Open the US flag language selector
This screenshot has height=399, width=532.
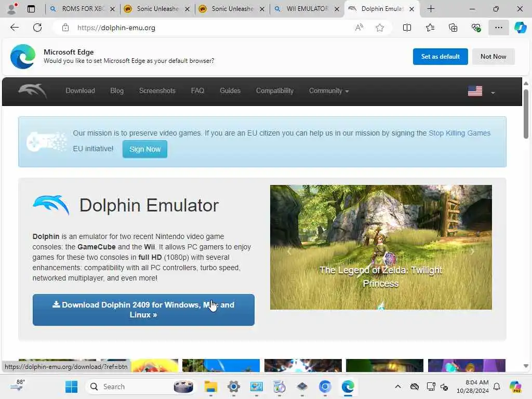475,91
